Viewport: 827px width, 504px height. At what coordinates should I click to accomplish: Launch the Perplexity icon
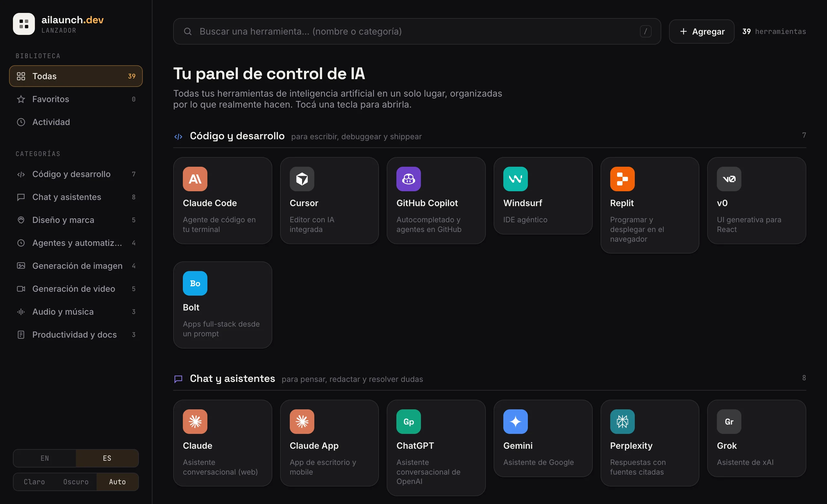[622, 422]
